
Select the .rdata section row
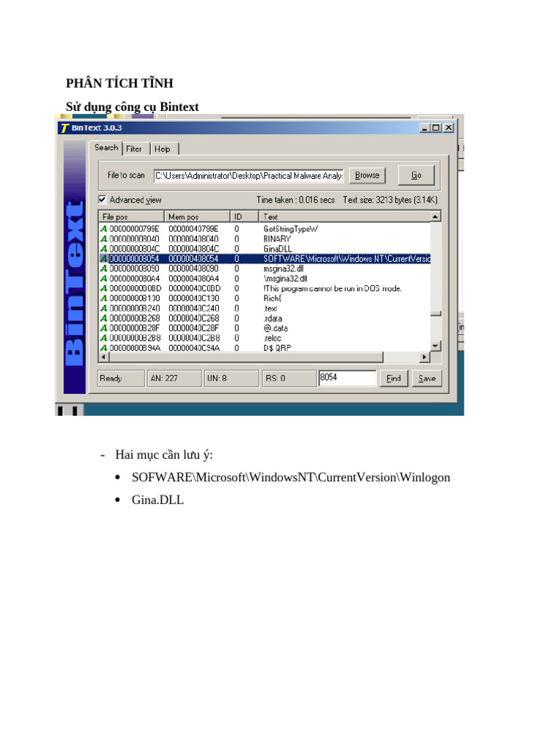coord(265,318)
